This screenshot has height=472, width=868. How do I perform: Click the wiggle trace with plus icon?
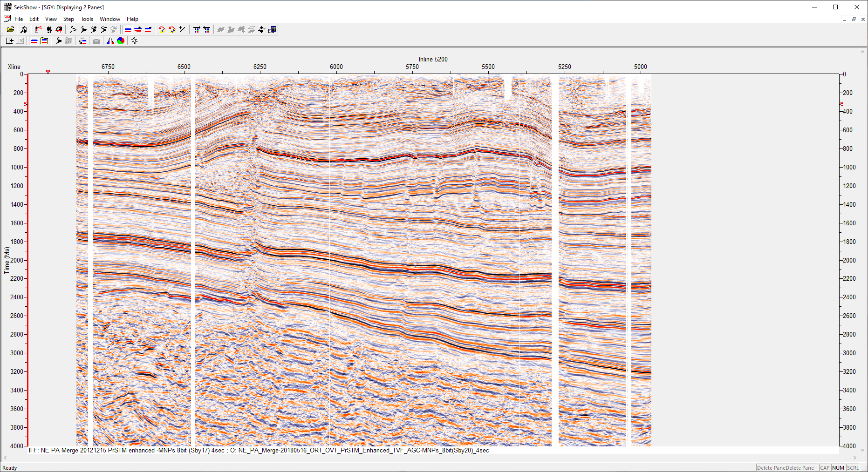pyautogui.click(x=94, y=29)
